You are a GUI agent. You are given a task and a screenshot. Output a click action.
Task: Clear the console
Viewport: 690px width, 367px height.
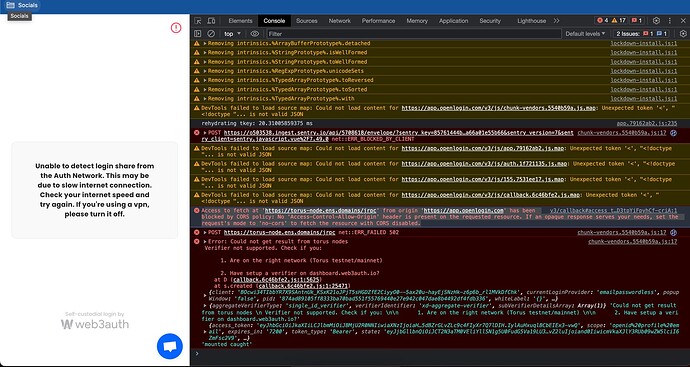[211, 33]
